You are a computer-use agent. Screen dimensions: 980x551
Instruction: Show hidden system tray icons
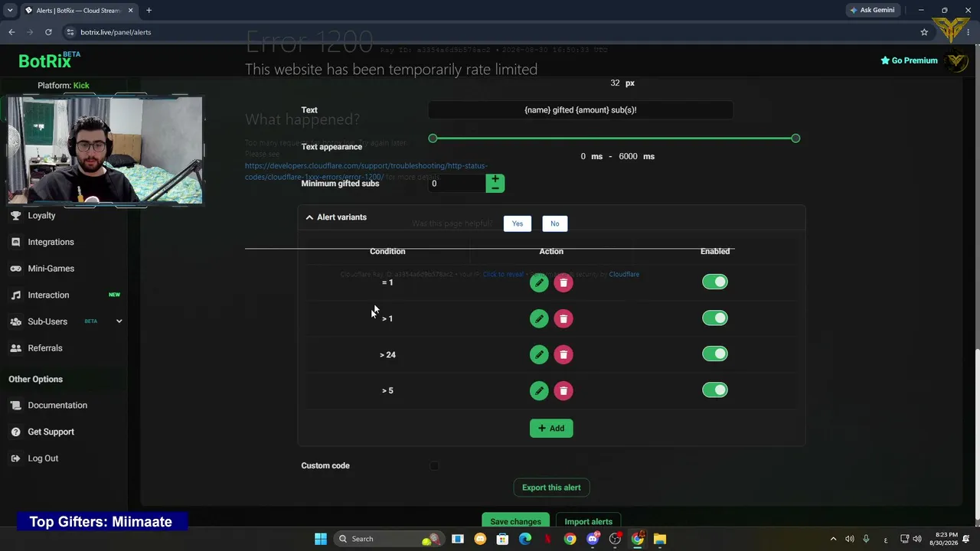point(833,539)
